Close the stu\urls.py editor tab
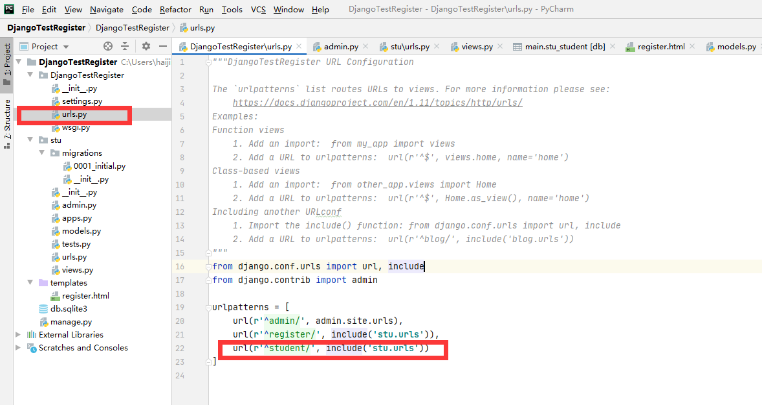The image size is (762, 405). [x=436, y=46]
